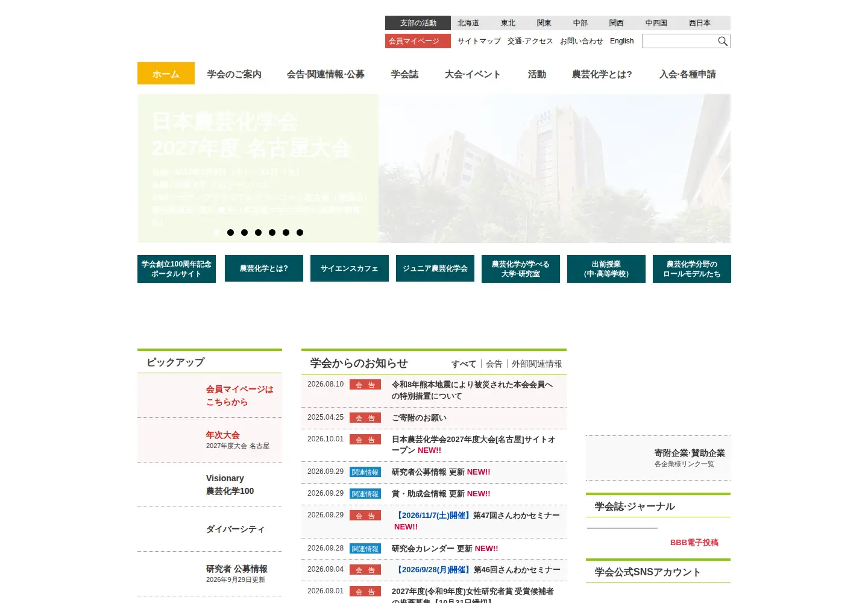Image resolution: width=868 pixels, height=603 pixels.
Task: Open the 出前授業 (中・高等学校) button
Action: pyautogui.click(x=606, y=269)
